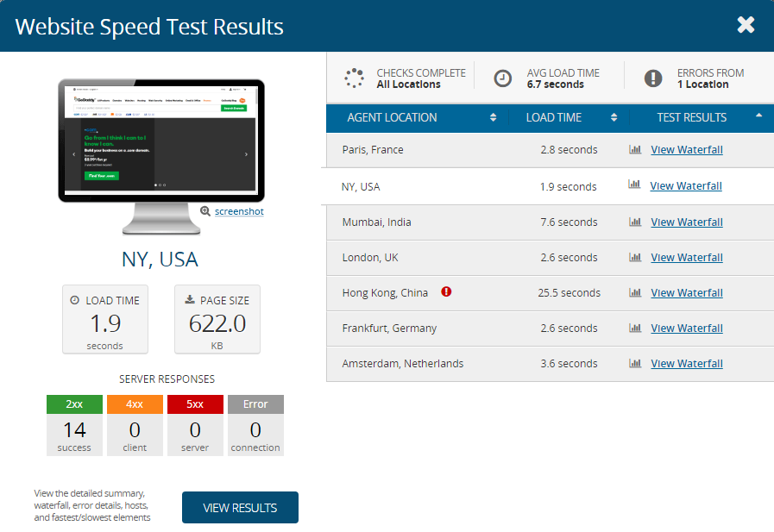Click the Checks Complete spinner icon
Image resolution: width=774 pixels, height=532 pixels.
(x=354, y=78)
